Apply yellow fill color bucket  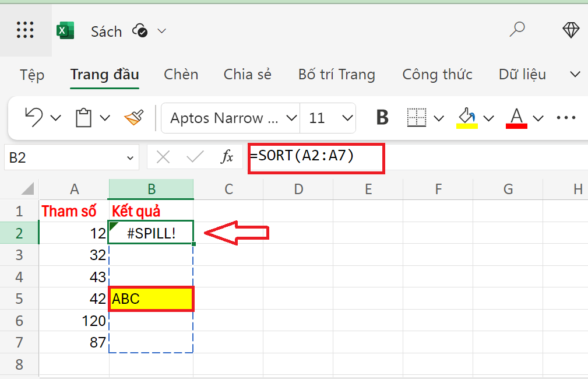coord(467,118)
